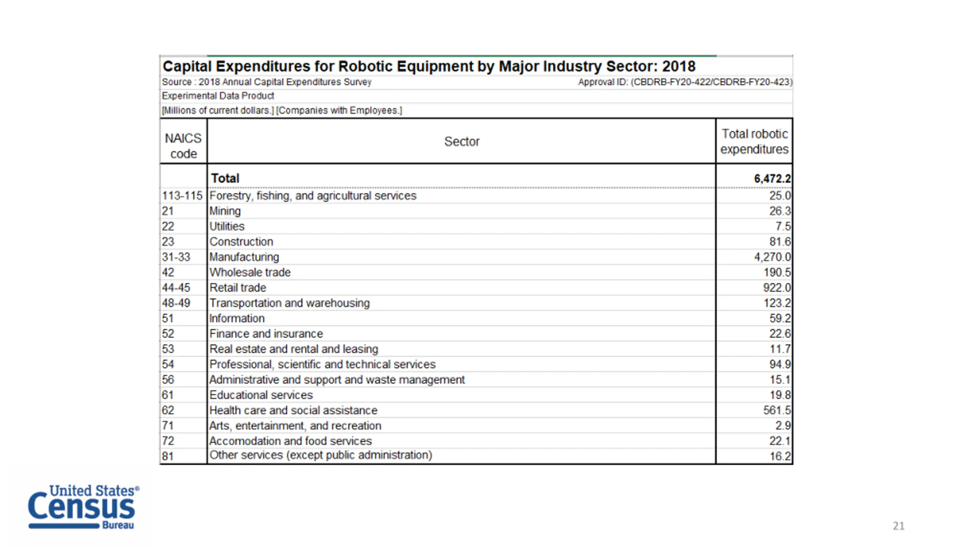
Task: Click the value 94.9
Action: click(780, 364)
